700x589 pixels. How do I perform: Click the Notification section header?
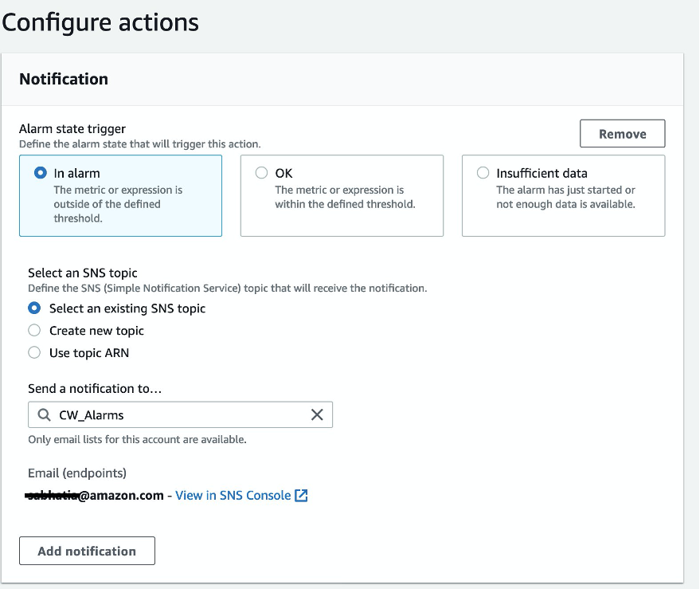click(63, 79)
